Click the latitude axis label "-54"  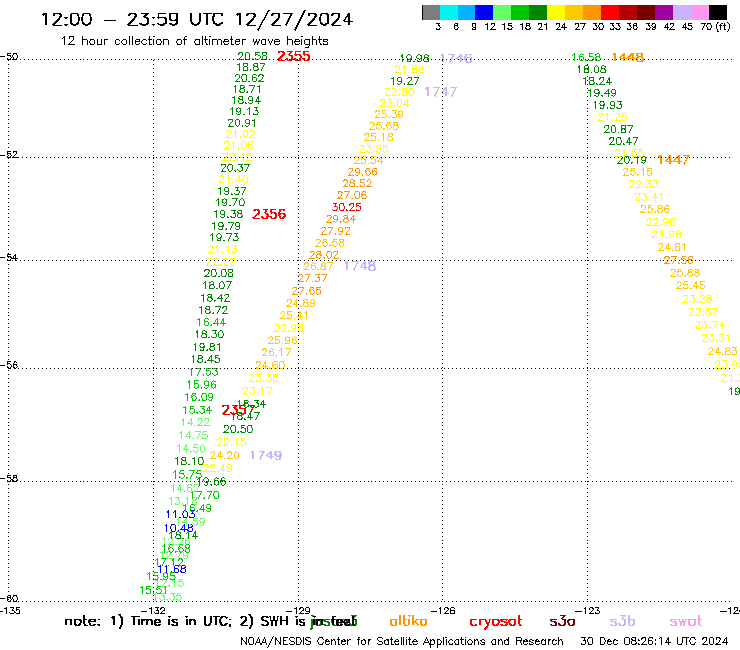[9, 258]
